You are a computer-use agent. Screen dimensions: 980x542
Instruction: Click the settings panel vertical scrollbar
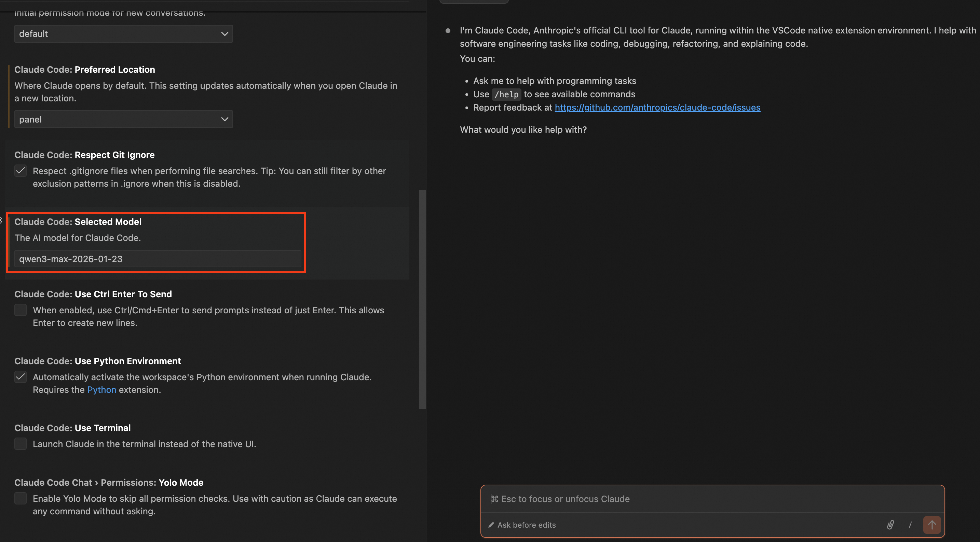[422, 300]
